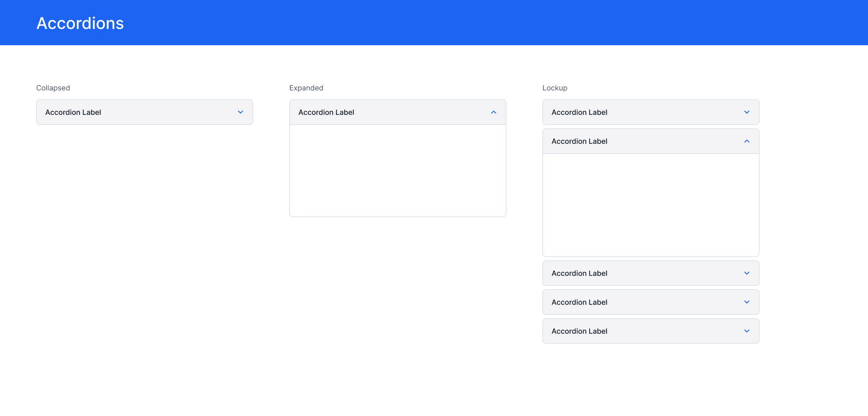Click the empty content panel of the Expanded accordion
This screenshot has width=868, height=416.
click(398, 170)
